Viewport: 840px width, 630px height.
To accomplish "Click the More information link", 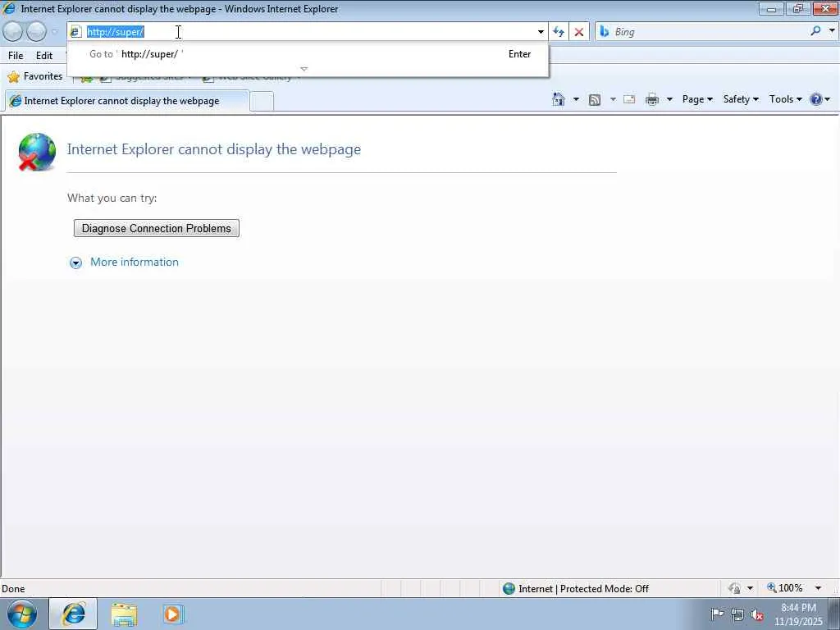I will (135, 262).
